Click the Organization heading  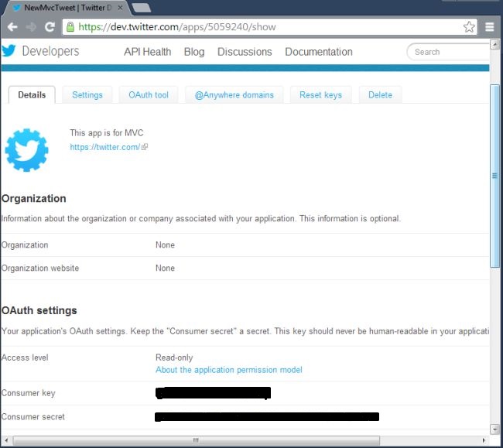(34, 199)
